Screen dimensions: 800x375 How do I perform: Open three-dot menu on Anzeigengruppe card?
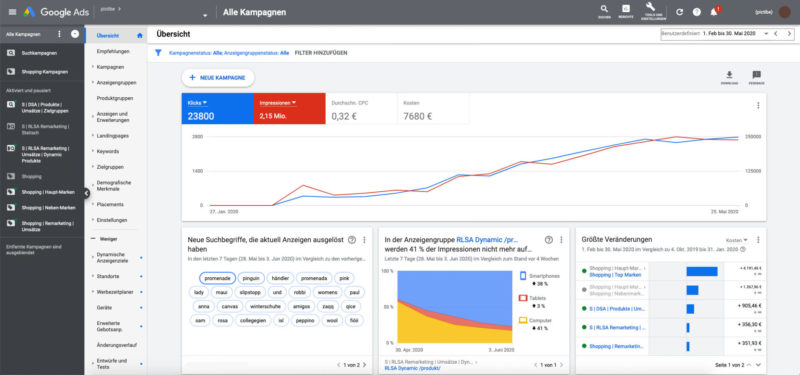(561, 240)
